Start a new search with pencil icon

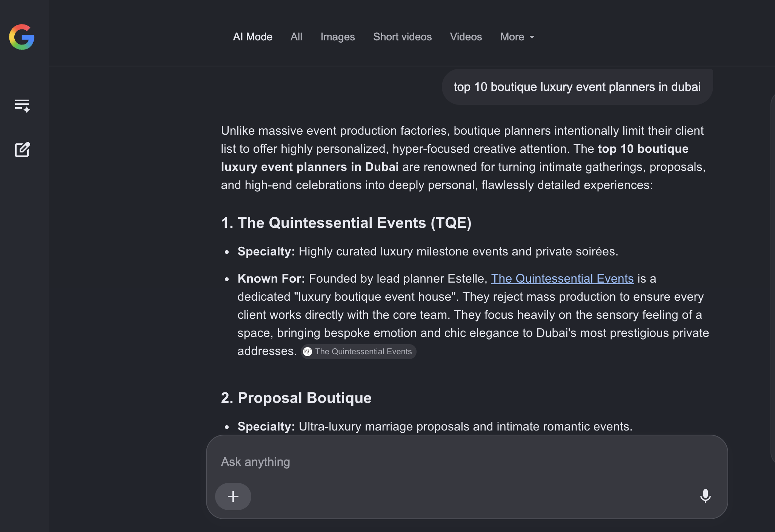click(22, 149)
